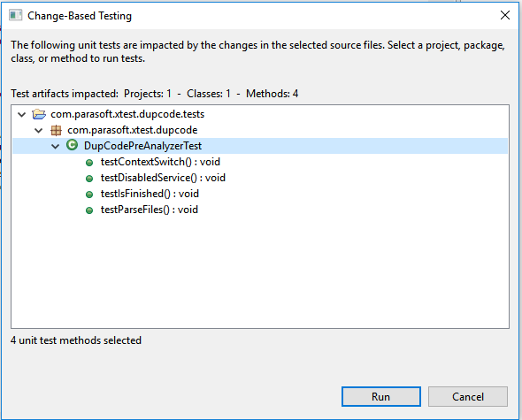Click the package icon beside com.parasoft.xtest.dupcode

pyautogui.click(x=56, y=130)
